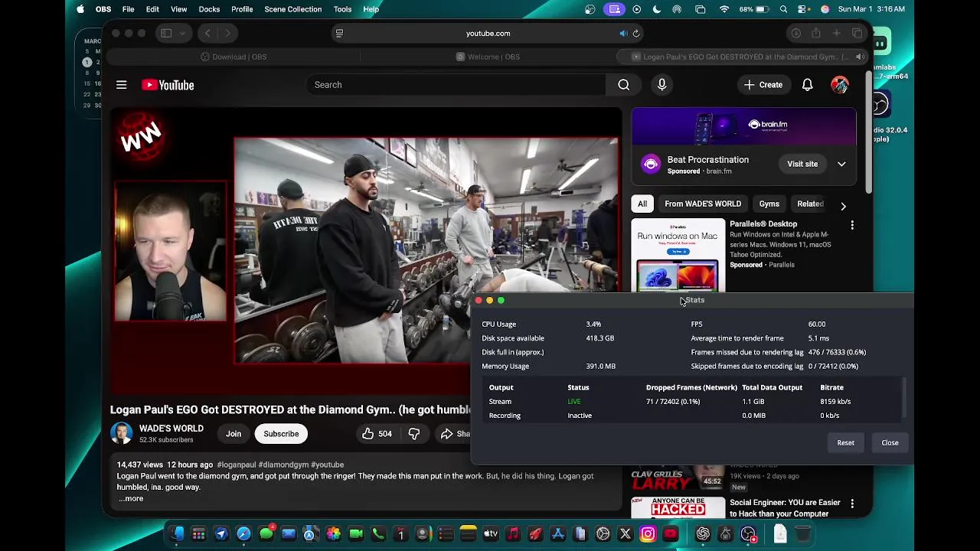This screenshot has width=980, height=551.
Task: Open YouTube notifications bell
Action: [x=807, y=85]
